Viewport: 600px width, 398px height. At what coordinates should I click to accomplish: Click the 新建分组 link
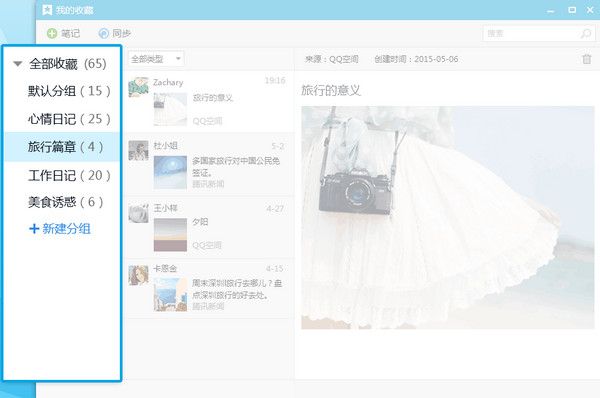point(66,229)
